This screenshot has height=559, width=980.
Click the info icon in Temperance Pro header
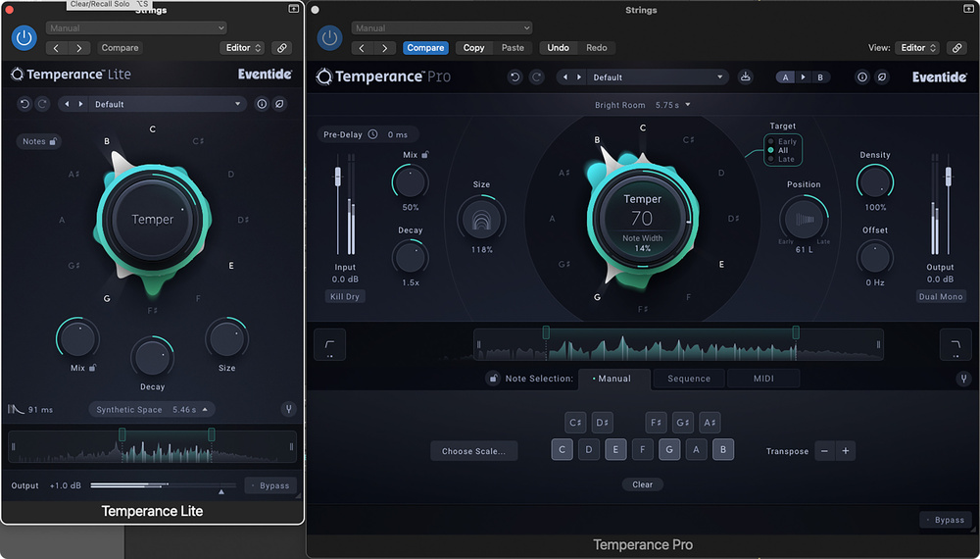(x=862, y=76)
